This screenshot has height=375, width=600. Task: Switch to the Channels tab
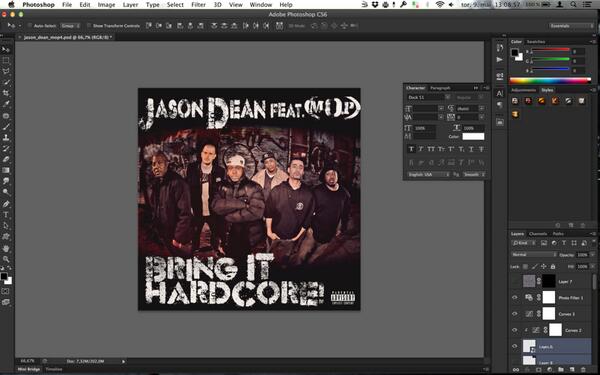click(538, 234)
